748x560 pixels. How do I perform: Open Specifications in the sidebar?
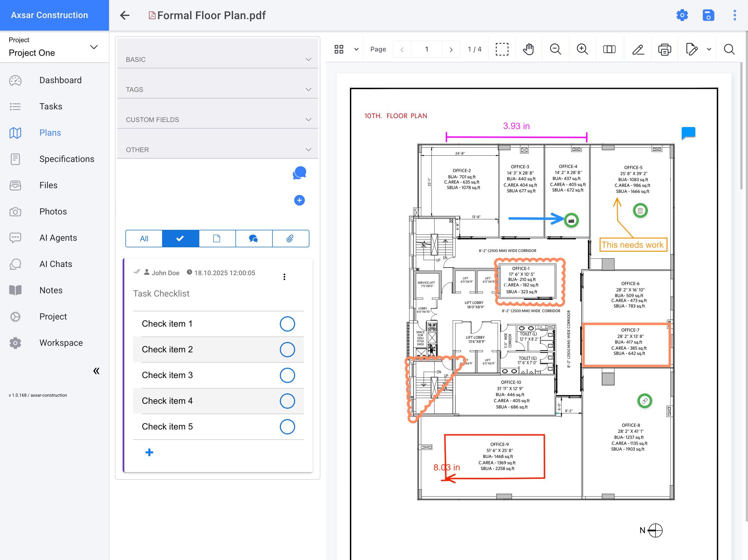(x=67, y=159)
